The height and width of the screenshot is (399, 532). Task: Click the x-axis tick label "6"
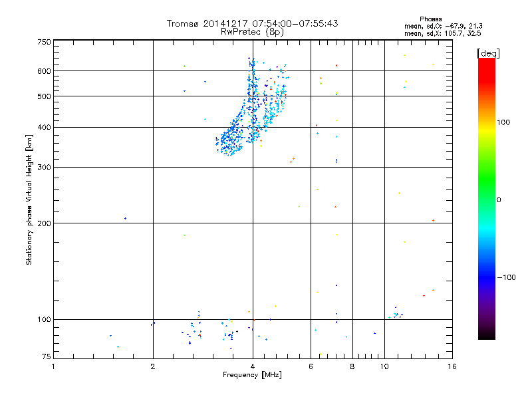coord(311,366)
